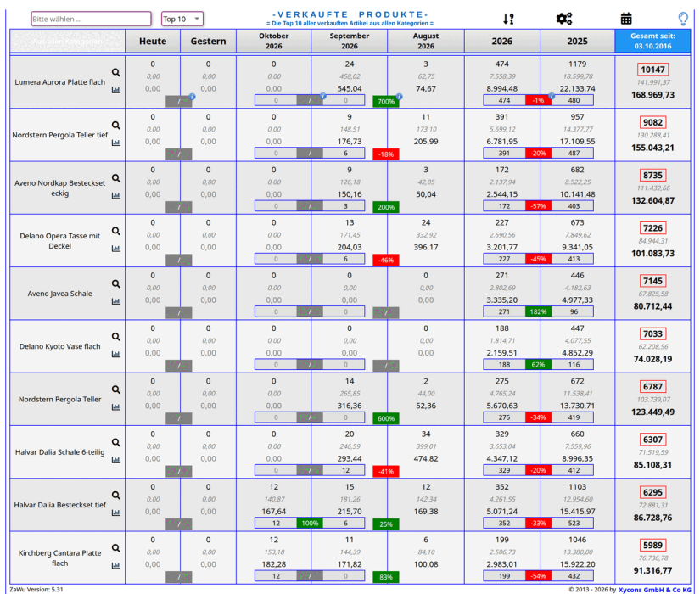Click the September 2026 column header
Viewport: 700px width, 594px height.
coord(349,41)
